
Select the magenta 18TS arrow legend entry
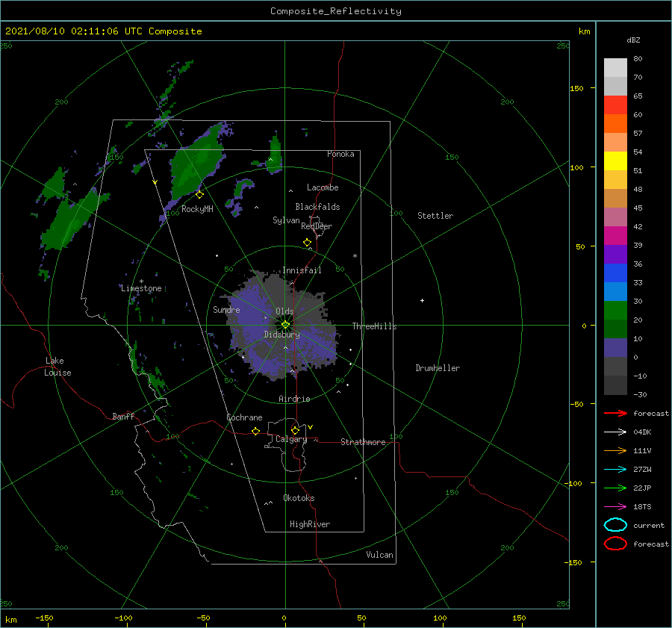(615, 507)
